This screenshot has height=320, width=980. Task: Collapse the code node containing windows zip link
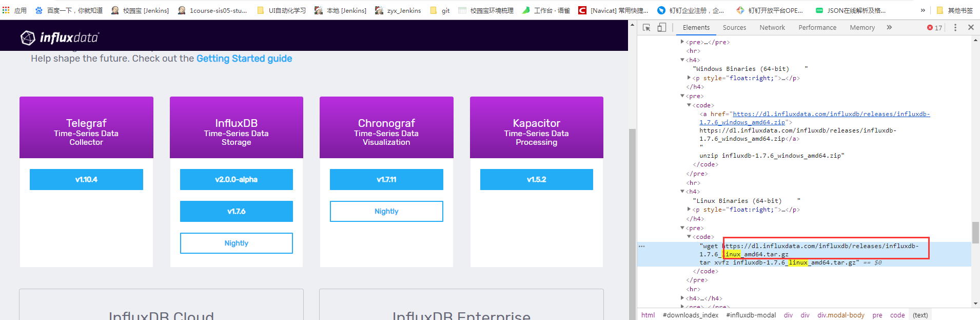click(x=689, y=105)
